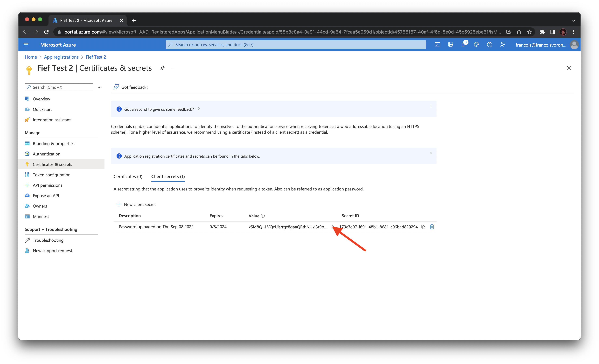Delete the client secret
Viewport: 599px width, 364px height.
click(x=432, y=227)
